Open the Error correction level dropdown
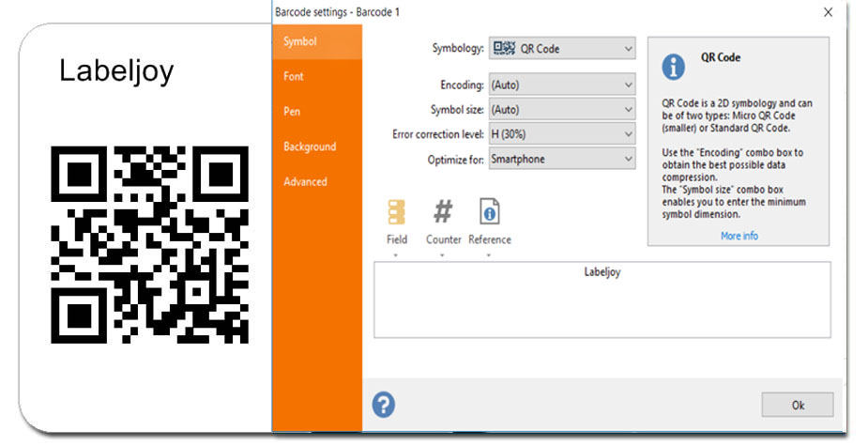The width and height of the screenshot is (868, 446). click(x=562, y=134)
